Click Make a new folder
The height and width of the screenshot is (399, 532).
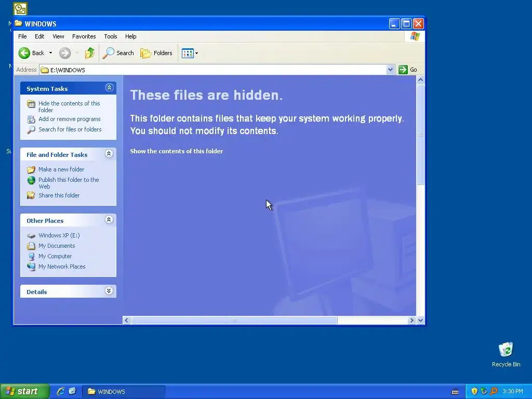tap(61, 169)
